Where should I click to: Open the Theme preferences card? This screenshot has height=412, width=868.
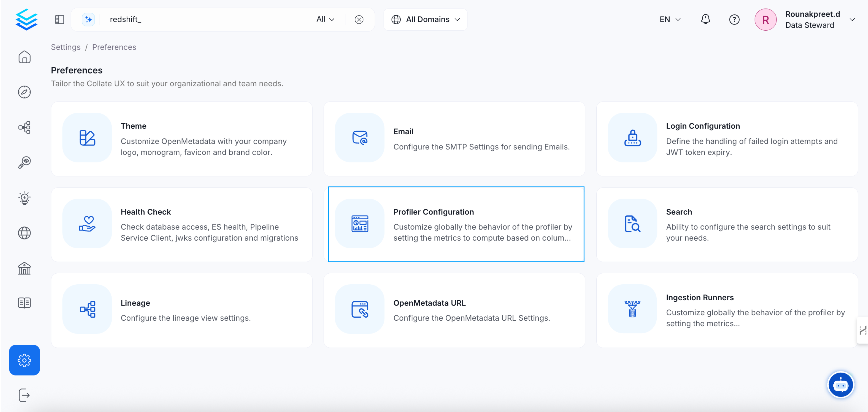[181, 139]
